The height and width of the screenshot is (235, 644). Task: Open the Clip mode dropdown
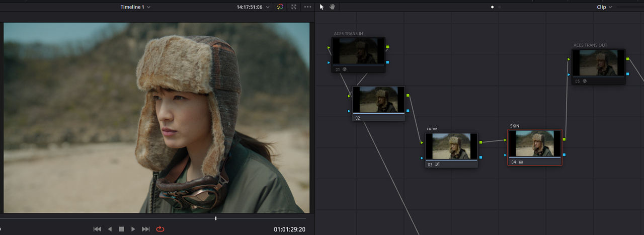pos(604,7)
